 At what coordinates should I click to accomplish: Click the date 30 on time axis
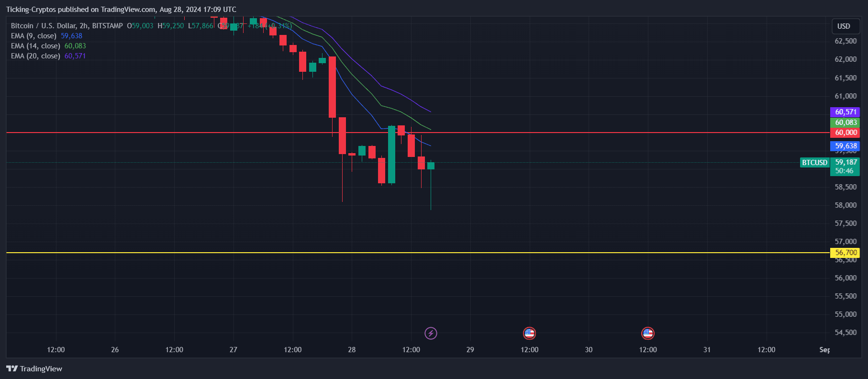click(x=589, y=350)
